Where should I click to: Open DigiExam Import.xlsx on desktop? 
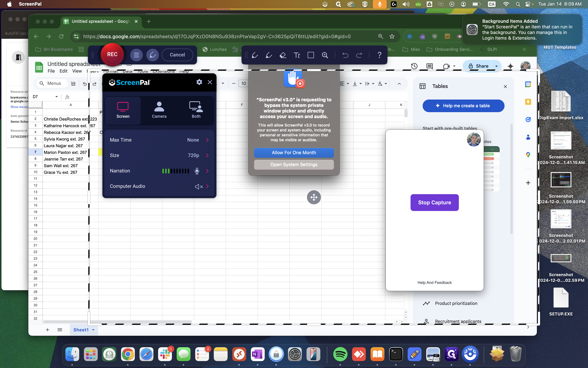click(x=561, y=106)
